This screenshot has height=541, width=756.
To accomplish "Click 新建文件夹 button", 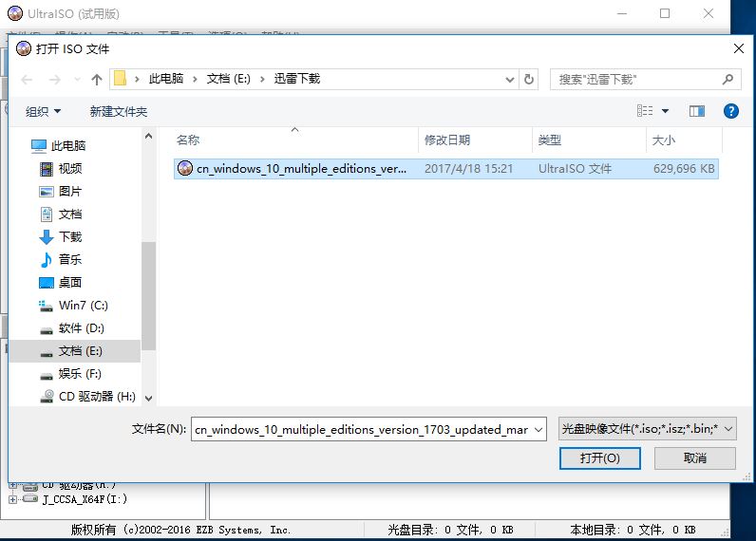I will [x=119, y=112].
